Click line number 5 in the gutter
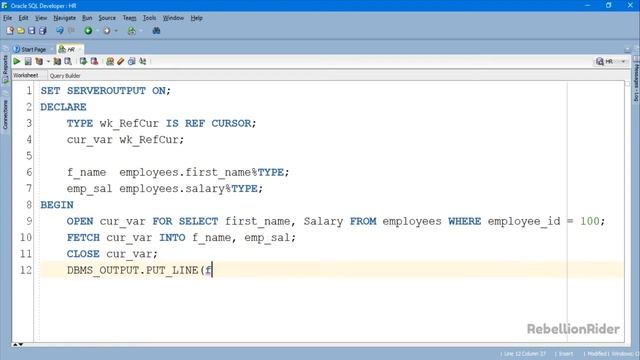640x360 pixels. point(29,156)
